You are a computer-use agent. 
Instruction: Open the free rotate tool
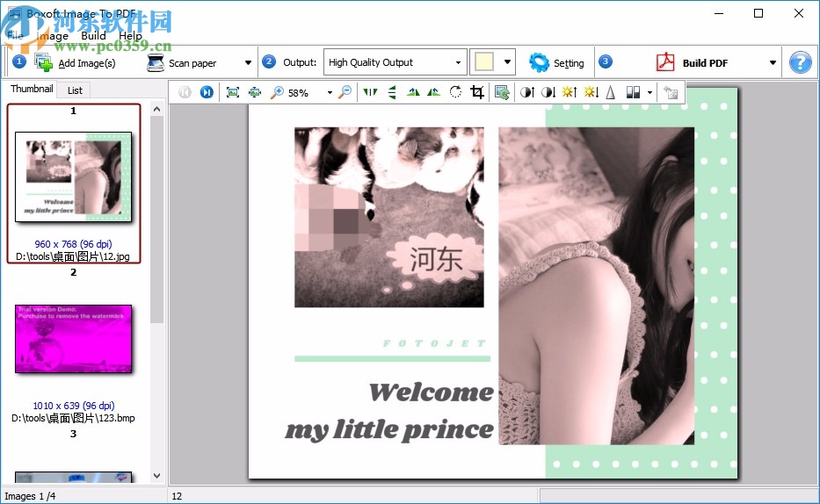click(x=455, y=92)
